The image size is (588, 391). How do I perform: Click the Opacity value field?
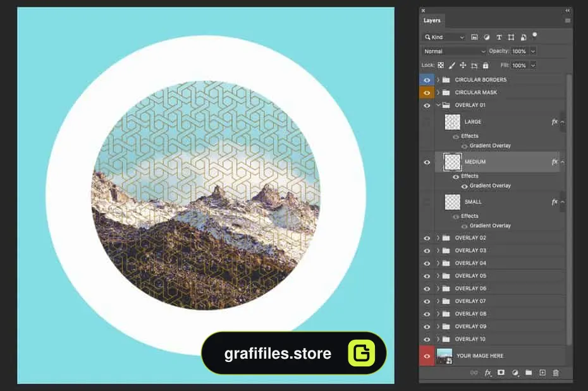point(519,51)
